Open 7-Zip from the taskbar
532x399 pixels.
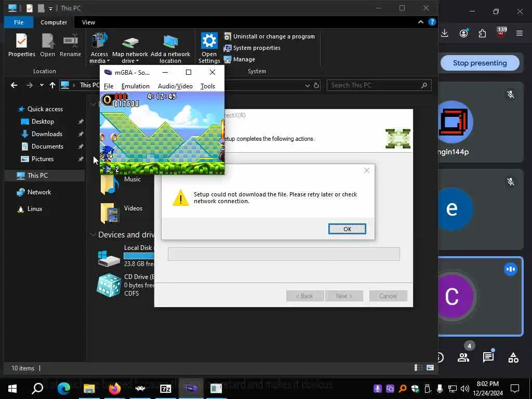[165, 389]
